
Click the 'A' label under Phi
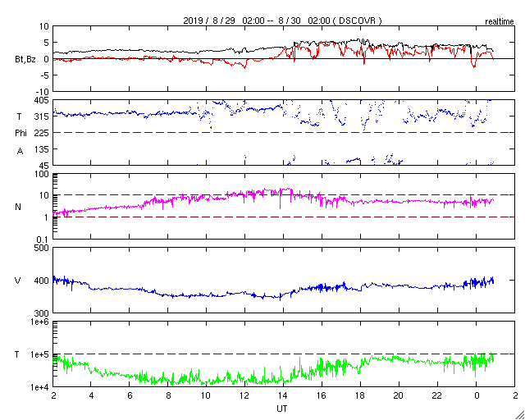point(20,151)
